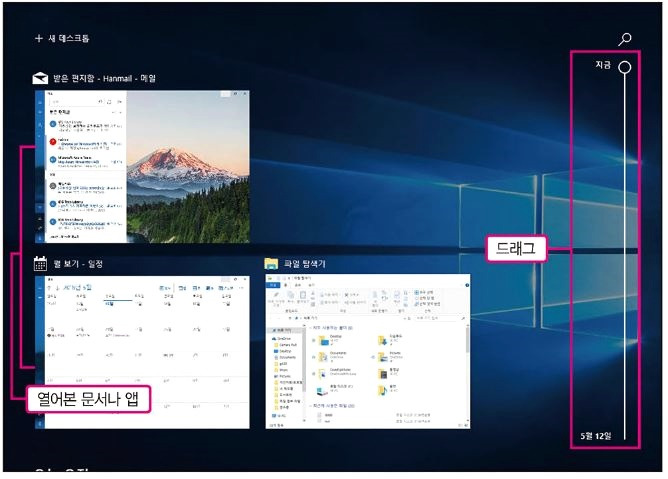Collapse the 자주 사용하는 폴더 section
The image size is (668, 479).
[x=311, y=328]
